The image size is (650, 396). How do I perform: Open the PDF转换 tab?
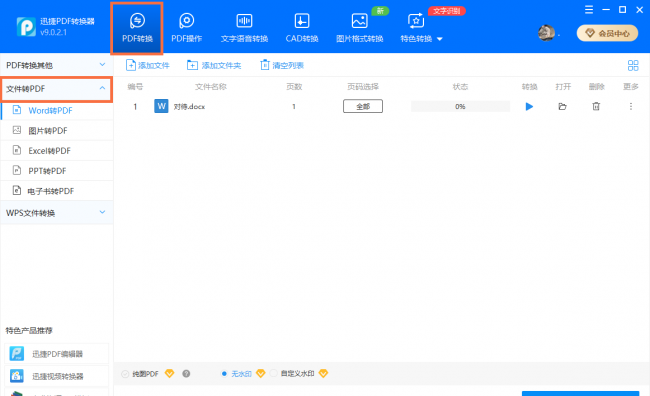coord(137,28)
